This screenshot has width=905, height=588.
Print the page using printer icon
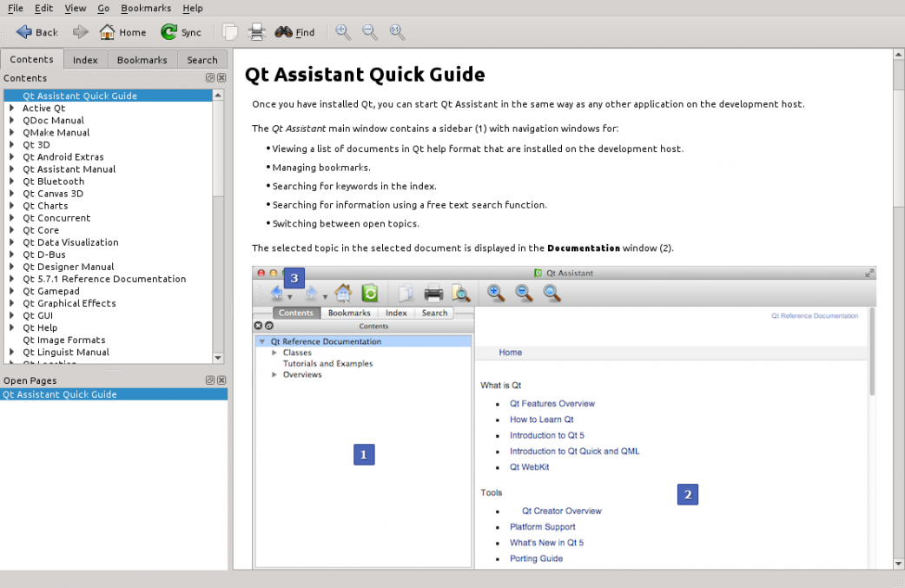click(256, 32)
